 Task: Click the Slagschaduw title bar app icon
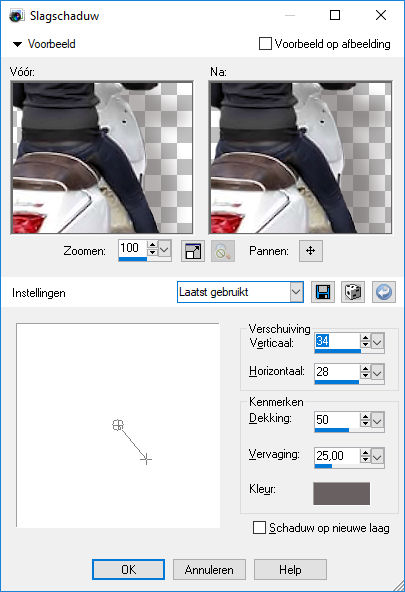coord(16,16)
